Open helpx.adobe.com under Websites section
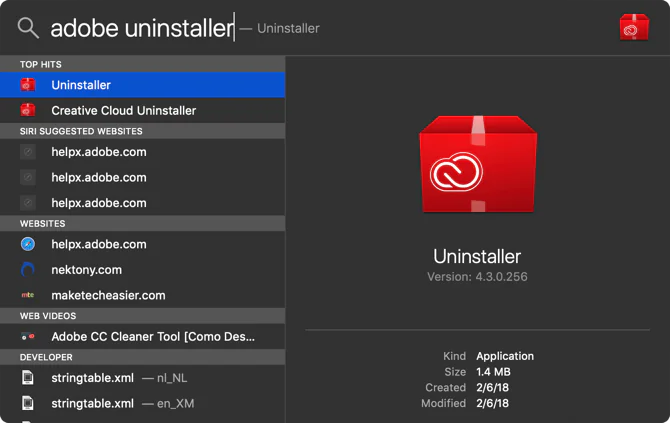This screenshot has height=423, width=670. (99, 244)
